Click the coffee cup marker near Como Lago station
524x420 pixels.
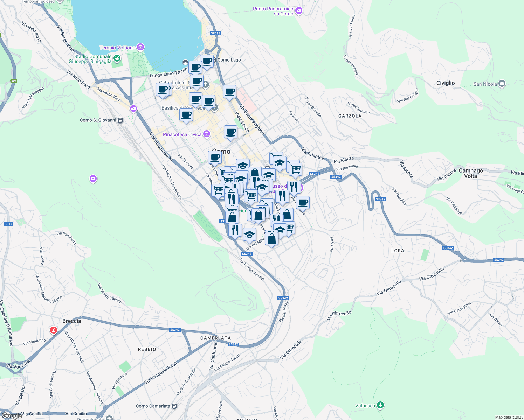(x=207, y=62)
